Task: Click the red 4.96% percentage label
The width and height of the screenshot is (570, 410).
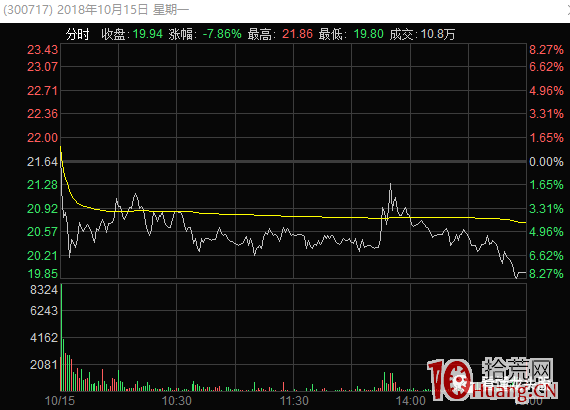Action: point(546,91)
